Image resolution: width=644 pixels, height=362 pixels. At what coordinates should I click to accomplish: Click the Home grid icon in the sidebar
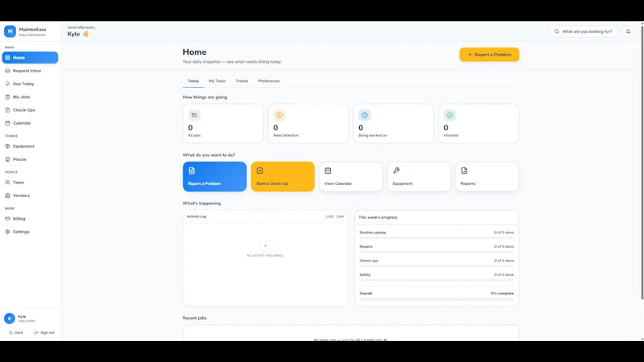coord(7,57)
